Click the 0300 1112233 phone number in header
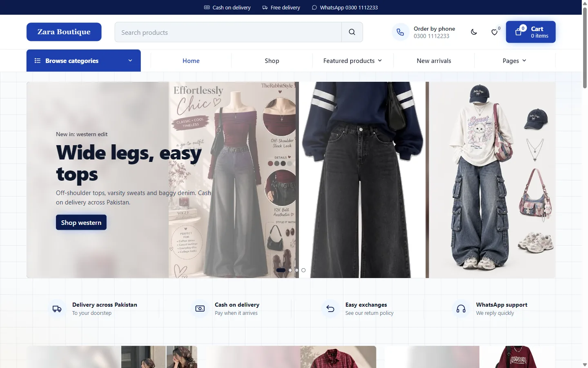The width and height of the screenshot is (588, 368). [x=432, y=36]
